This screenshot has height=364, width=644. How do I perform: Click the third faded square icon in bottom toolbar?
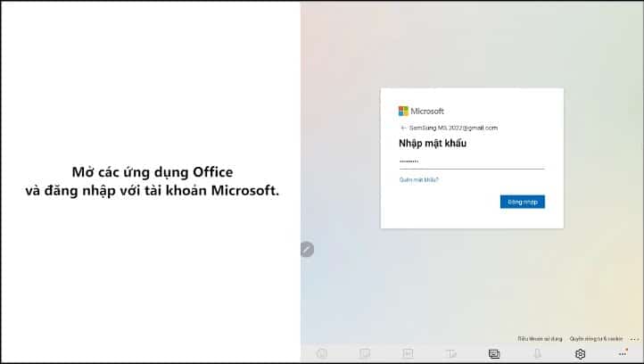click(x=408, y=353)
